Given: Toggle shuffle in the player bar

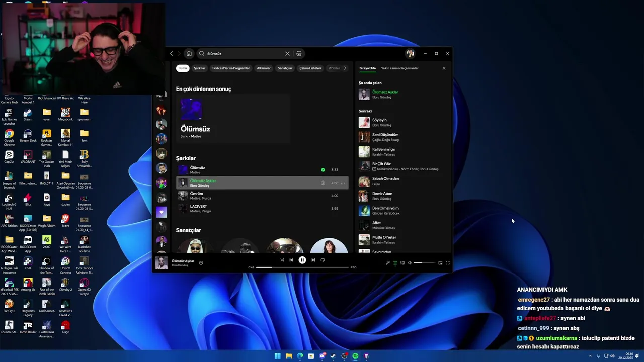Looking at the screenshot, I should (x=282, y=260).
